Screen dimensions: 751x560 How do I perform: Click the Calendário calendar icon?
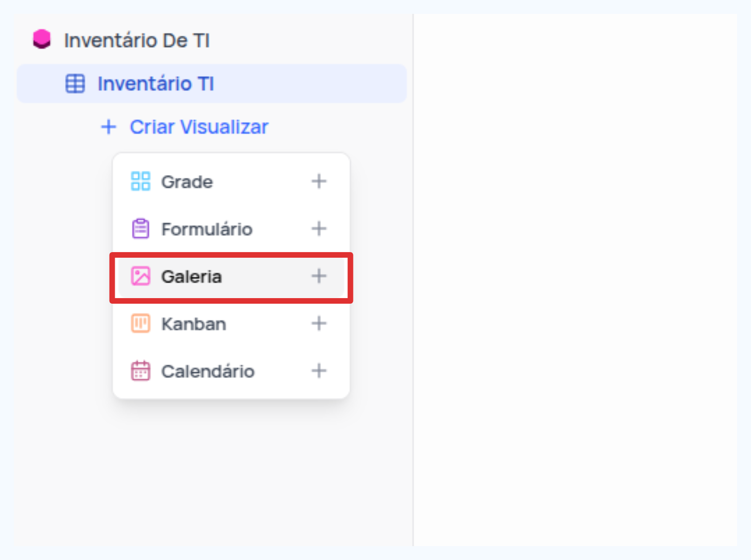point(140,371)
